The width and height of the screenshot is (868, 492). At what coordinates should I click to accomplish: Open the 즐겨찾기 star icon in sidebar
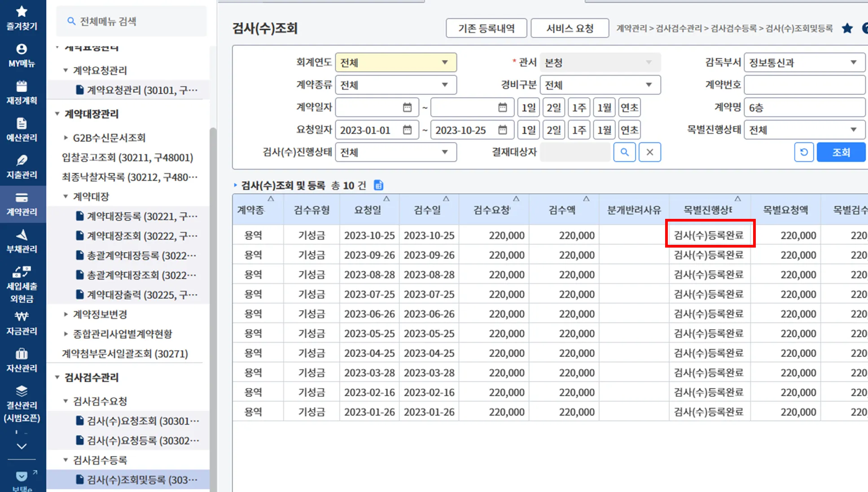click(22, 12)
